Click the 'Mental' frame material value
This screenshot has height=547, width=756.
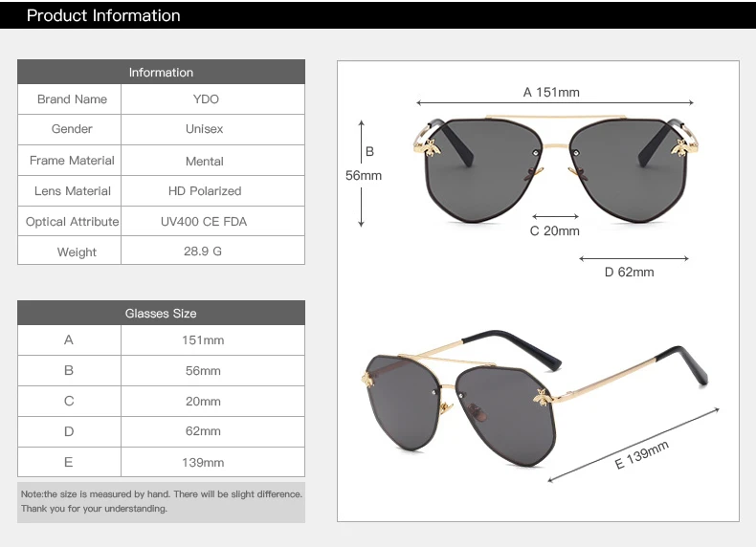pos(205,162)
